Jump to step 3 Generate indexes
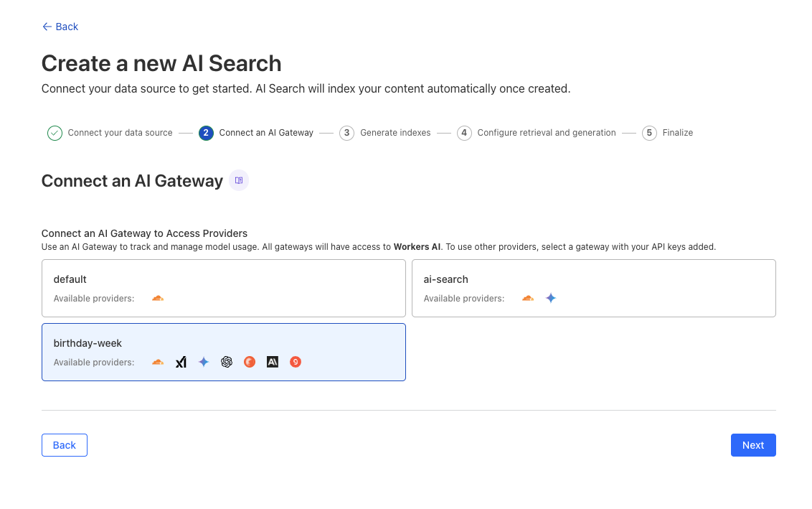Screen dimensions: 812x509 384,133
